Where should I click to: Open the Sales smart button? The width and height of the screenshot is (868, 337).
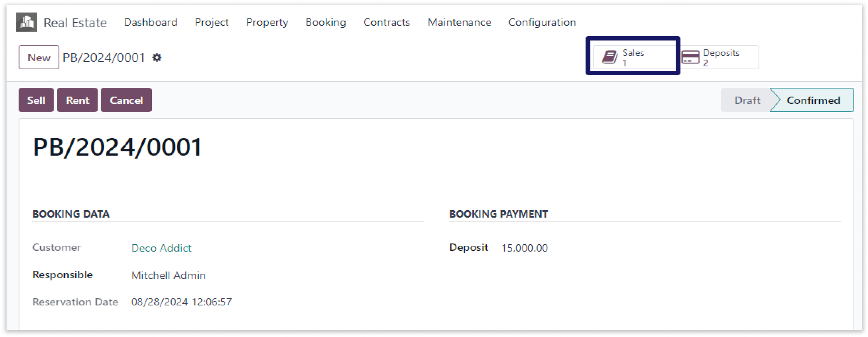click(634, 57)
